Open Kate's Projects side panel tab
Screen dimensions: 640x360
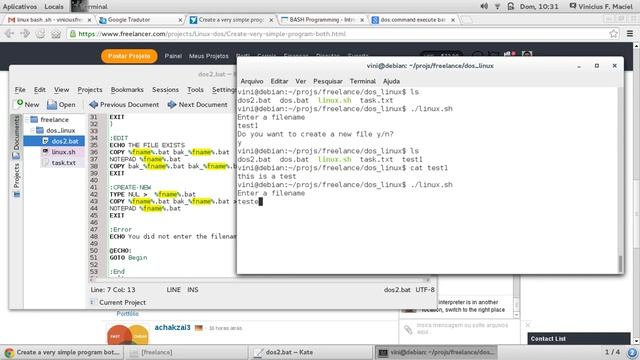(x=16, y=180)
